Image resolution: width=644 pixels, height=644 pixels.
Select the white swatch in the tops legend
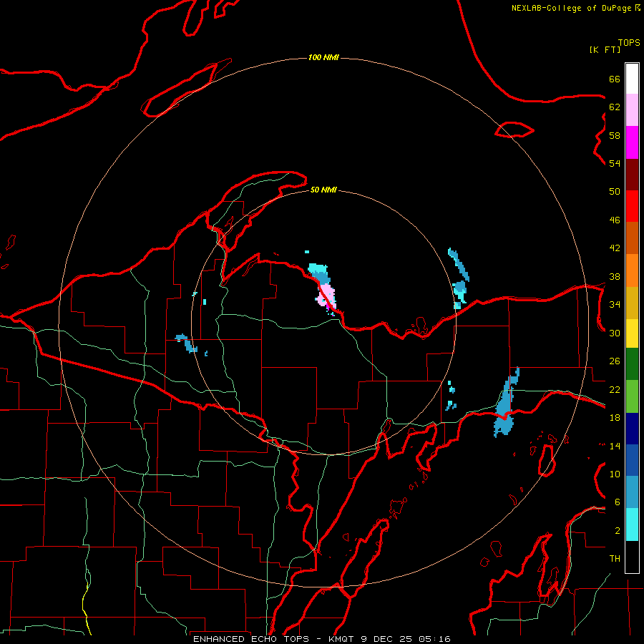(632, 79)
